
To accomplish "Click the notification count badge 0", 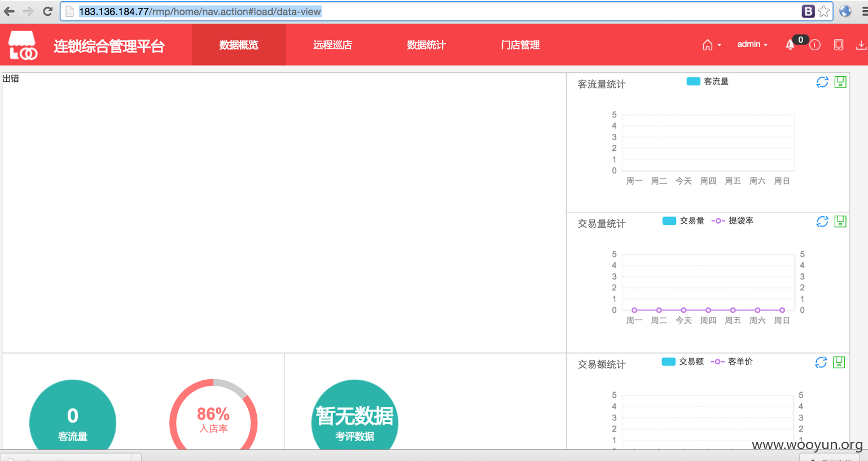I will (x=800, y=40).
